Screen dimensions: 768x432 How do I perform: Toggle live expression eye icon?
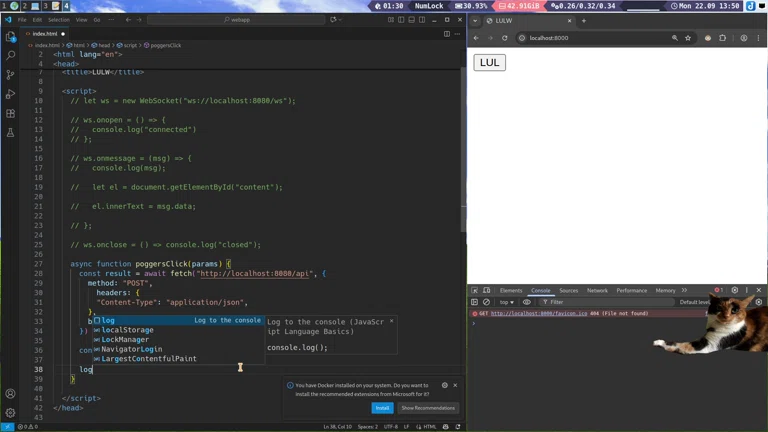click(x=527, y=301)
